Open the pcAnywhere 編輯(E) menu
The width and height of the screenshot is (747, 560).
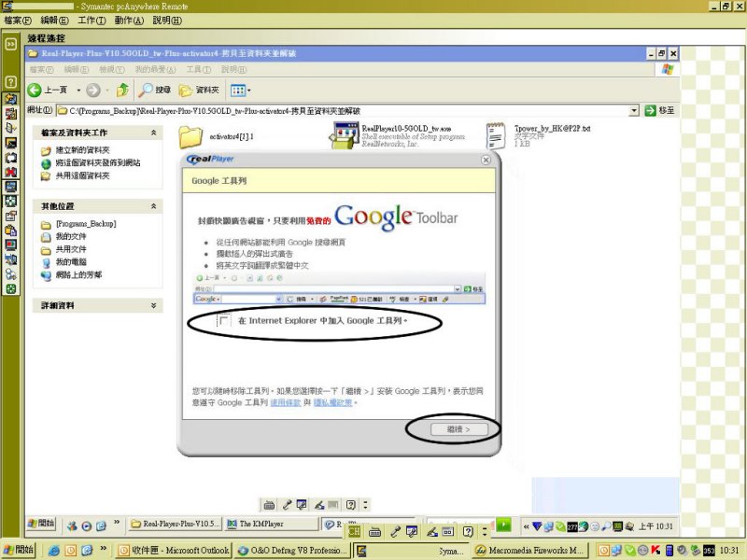[x=55, y=21]
